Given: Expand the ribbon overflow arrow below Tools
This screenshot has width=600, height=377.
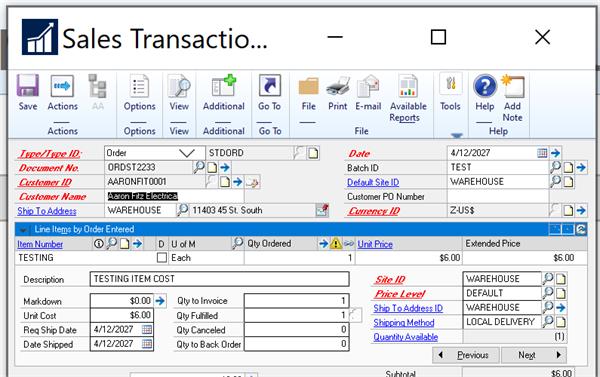Looking at the screenshot, I should (x=457, y=135).
